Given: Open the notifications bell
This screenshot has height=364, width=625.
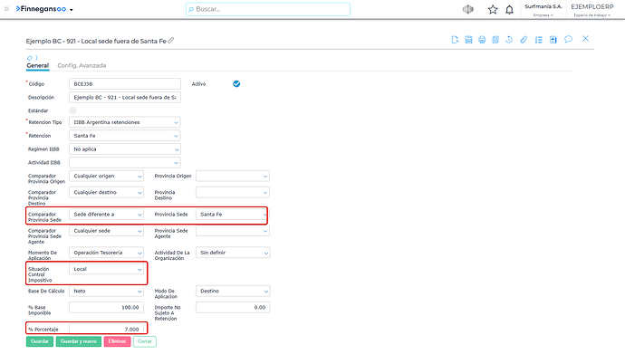Looking at the screenshot, I should point(509,10).
